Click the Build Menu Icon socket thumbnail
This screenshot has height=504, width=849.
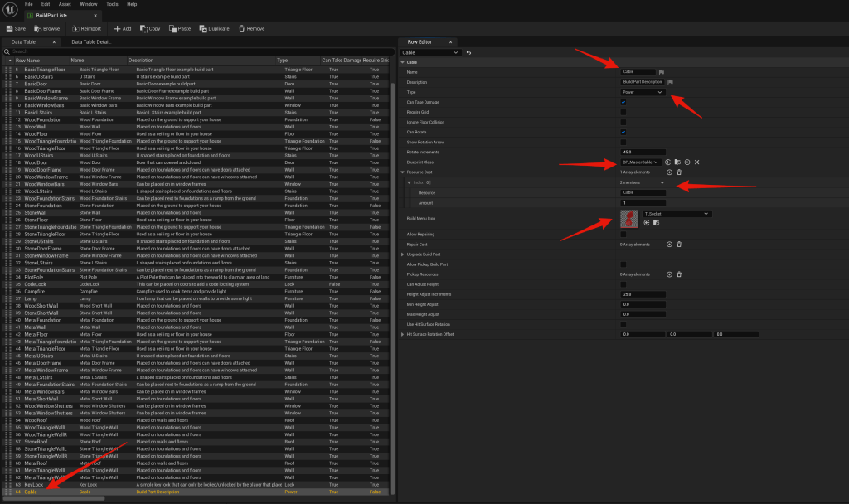point(630,219)
